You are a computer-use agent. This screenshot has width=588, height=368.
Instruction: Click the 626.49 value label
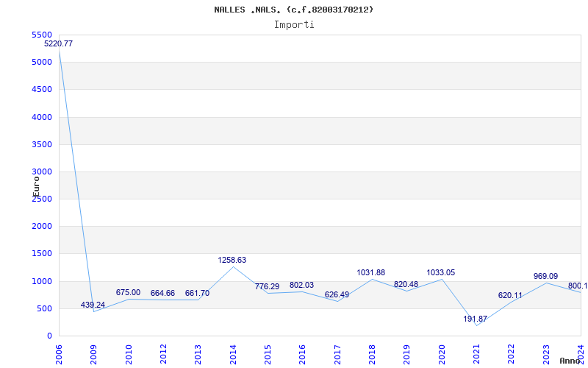(337, 295)
